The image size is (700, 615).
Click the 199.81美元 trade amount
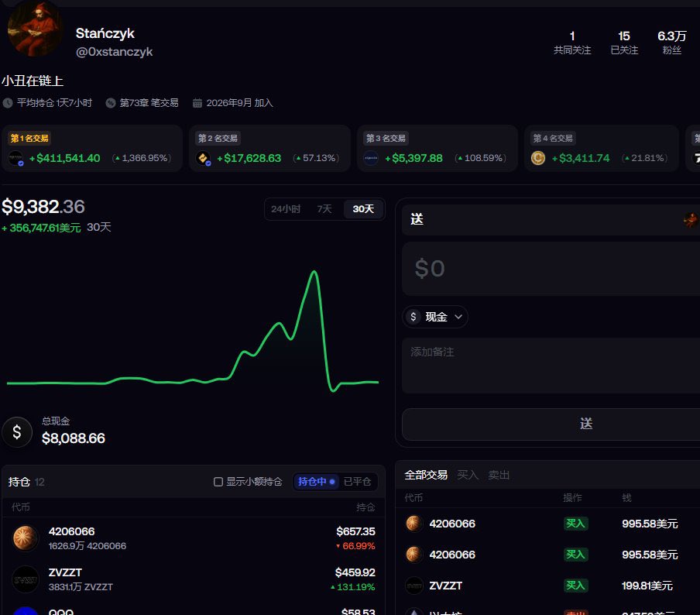point(647,586)
